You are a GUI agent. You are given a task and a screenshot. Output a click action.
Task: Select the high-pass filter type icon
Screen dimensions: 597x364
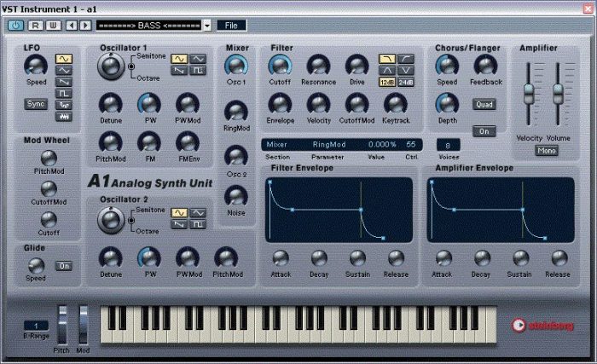(x=404, y=58)
